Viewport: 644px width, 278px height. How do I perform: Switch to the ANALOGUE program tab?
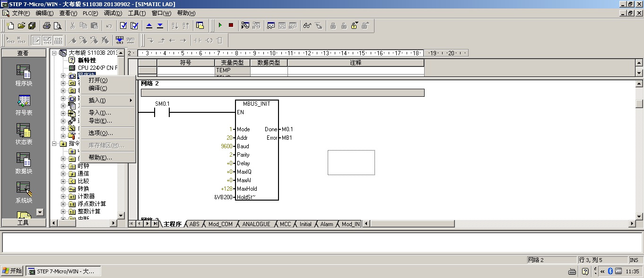pos(256,224)
